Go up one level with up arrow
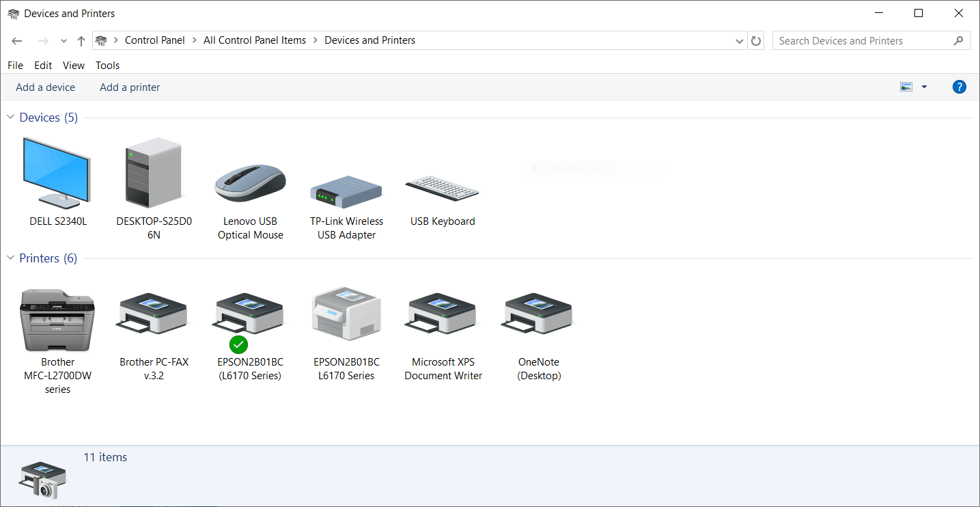The width and height of the screenshot is (980, 507). (81, 41)
